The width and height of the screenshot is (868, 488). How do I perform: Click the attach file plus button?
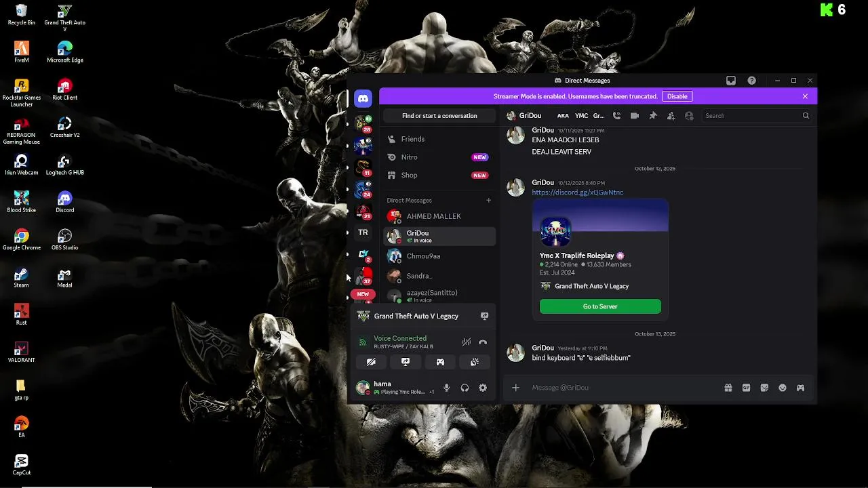coord(515,388)
